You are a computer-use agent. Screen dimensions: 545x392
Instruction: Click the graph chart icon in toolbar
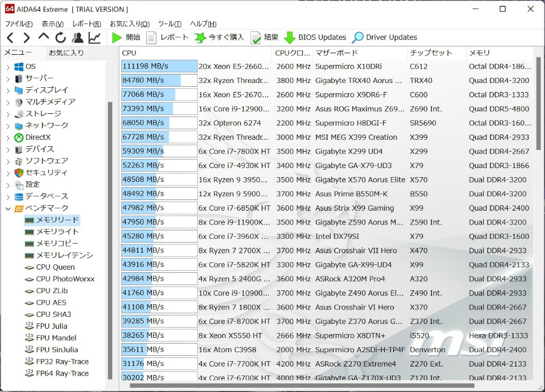[x=94, y=37]
